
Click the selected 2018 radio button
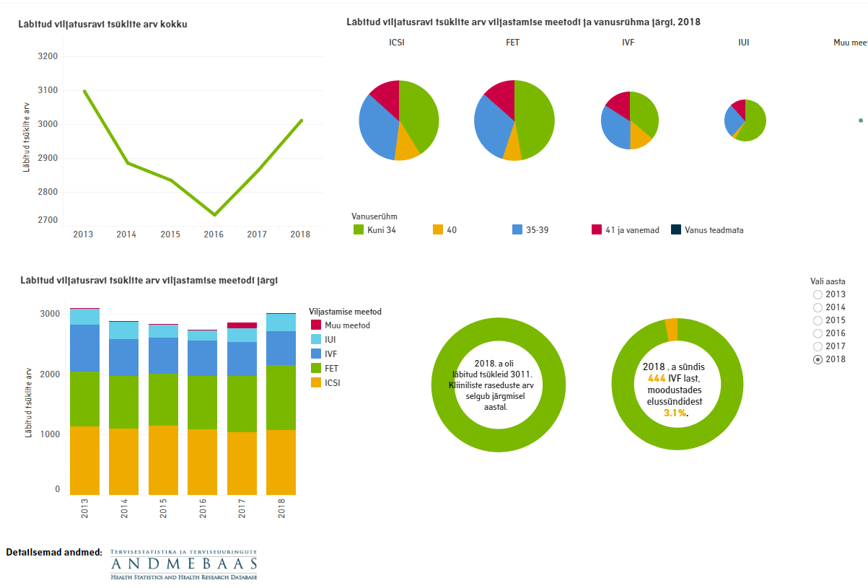[x=817, y=359]
